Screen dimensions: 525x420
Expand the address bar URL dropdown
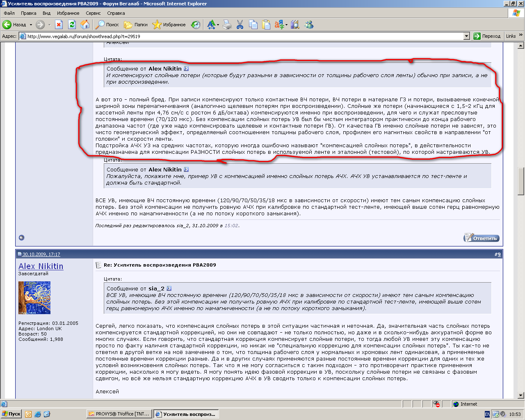(466, 36)
